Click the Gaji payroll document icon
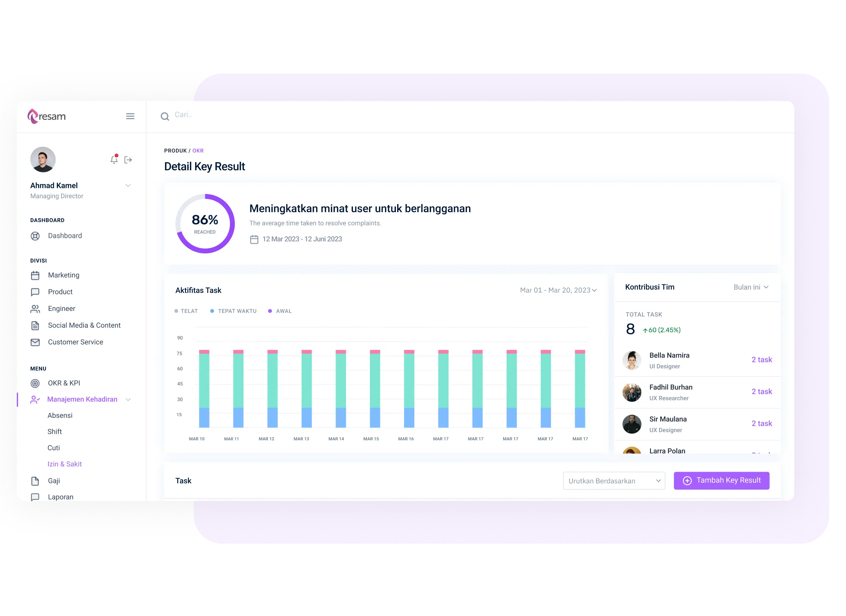846x616 pixels. point(36,480)
